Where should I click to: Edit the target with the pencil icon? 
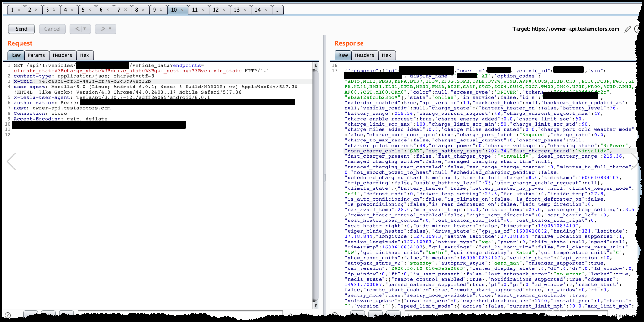[628, 29]
